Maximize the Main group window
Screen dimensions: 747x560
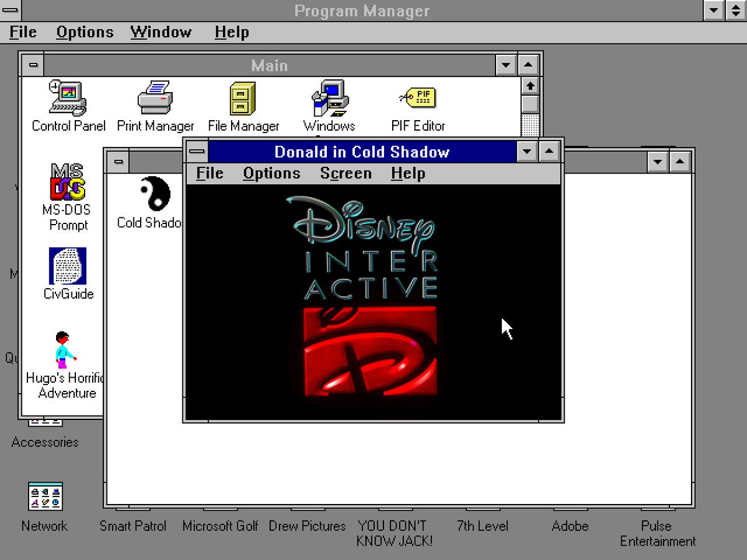point(529,65)
